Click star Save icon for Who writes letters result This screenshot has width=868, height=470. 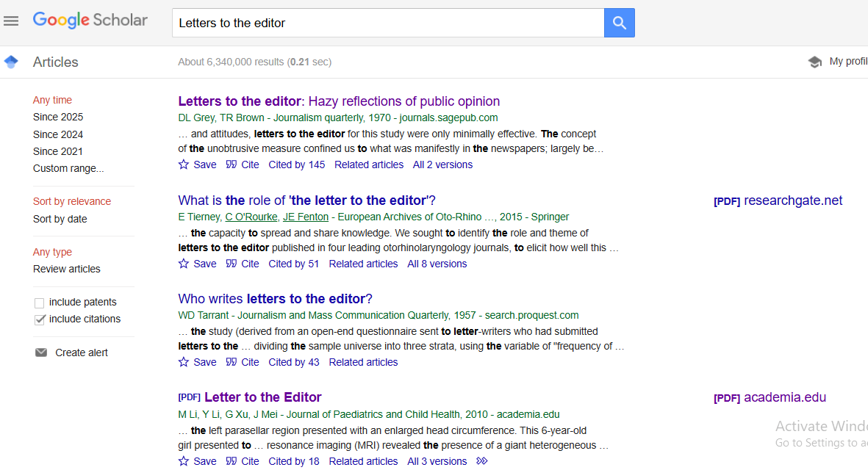184,361
